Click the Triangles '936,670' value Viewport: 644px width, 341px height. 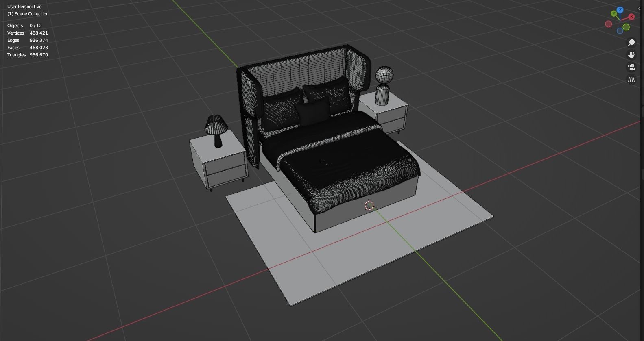(x=39, y=55)
